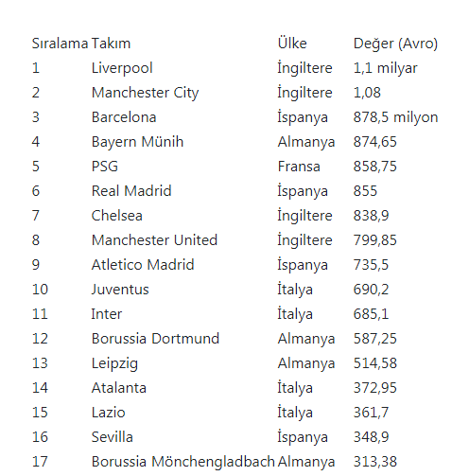Screen dimensions: 469x476
Task: Click the Ülke column header
Action: click(292, 43)
